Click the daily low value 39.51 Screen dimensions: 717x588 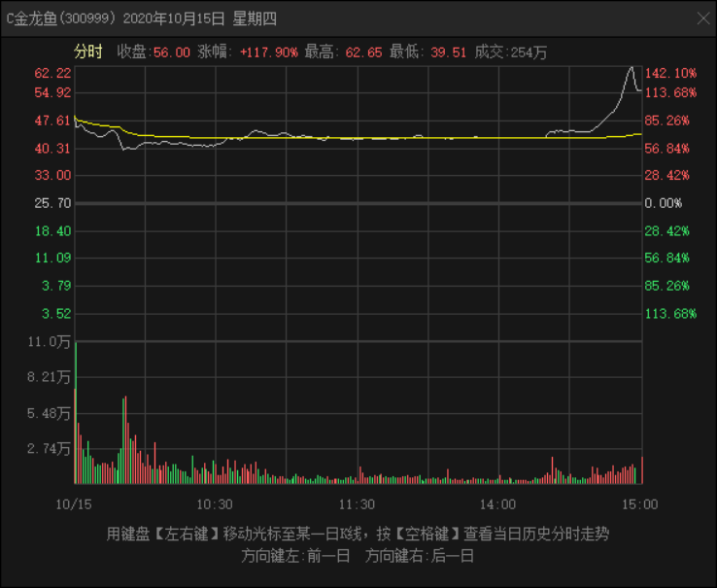point(448,52)
